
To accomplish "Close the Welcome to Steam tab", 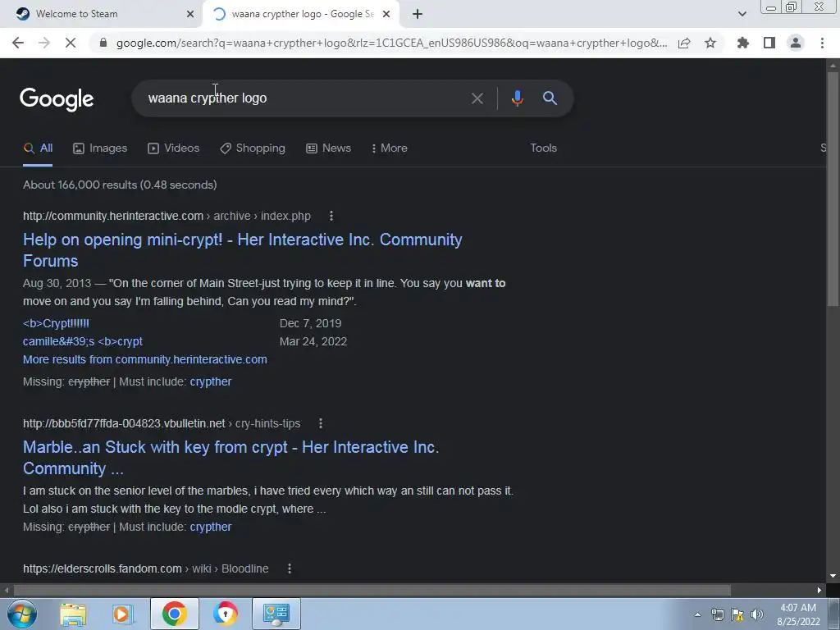I will [x=190, y=14].
